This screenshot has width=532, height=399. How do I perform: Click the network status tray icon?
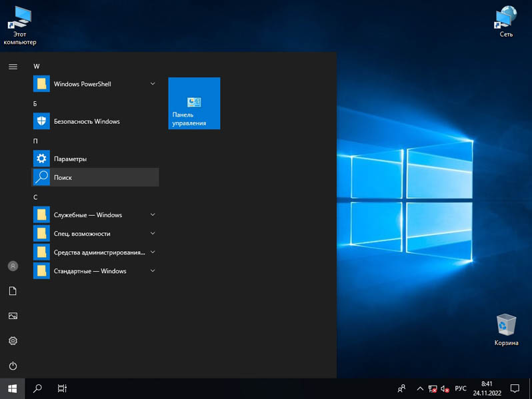pyautogui.click(x=432, y=388)
